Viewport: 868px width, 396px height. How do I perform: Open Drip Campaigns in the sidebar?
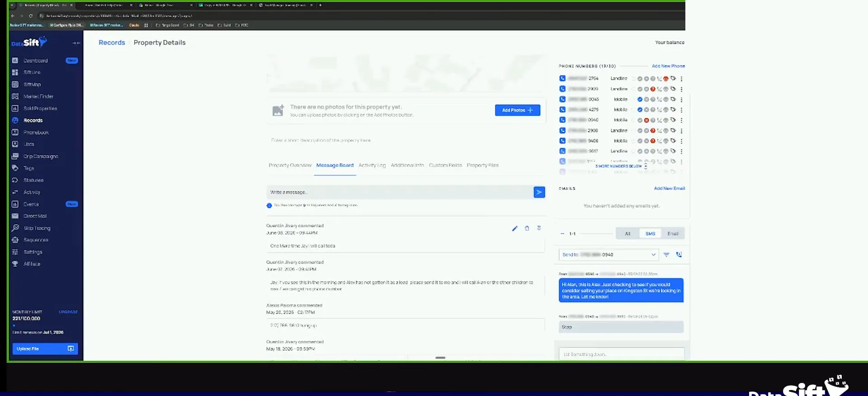41,156
